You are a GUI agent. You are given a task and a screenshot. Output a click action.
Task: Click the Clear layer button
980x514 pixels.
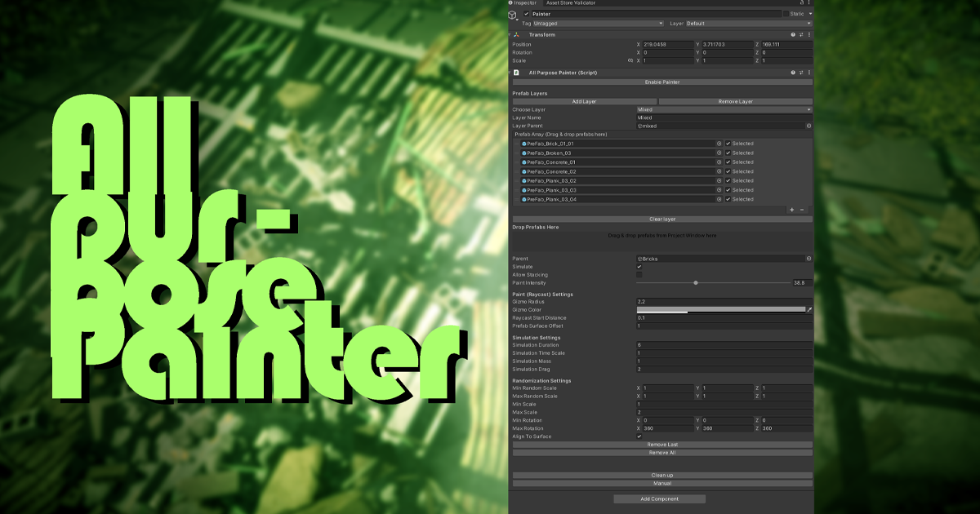click(662, 219)
